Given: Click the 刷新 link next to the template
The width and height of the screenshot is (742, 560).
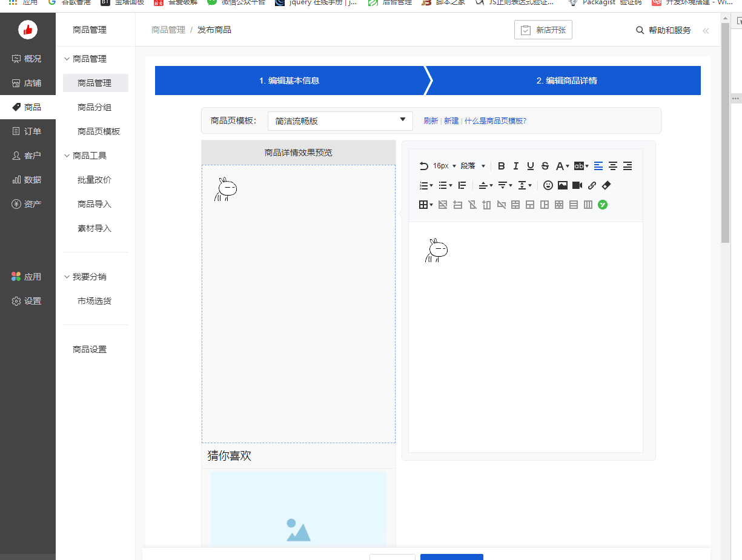Looking at the screenshot, I should click(431, 120).
